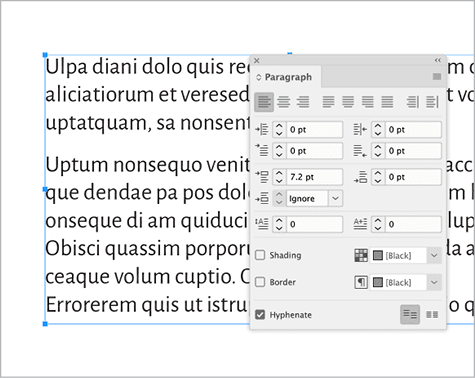The width and height of the screenshot is (475, 378).
Task: Click text line starting 'Obisci quassim'
Action: pyautogui.click(x=148, y=249)
